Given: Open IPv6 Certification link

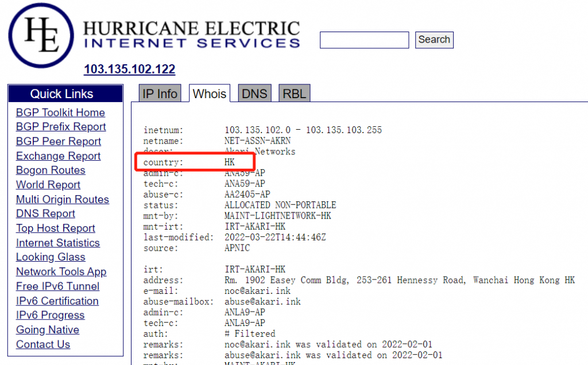Looking at the screenshot, I should pos(57,301).
